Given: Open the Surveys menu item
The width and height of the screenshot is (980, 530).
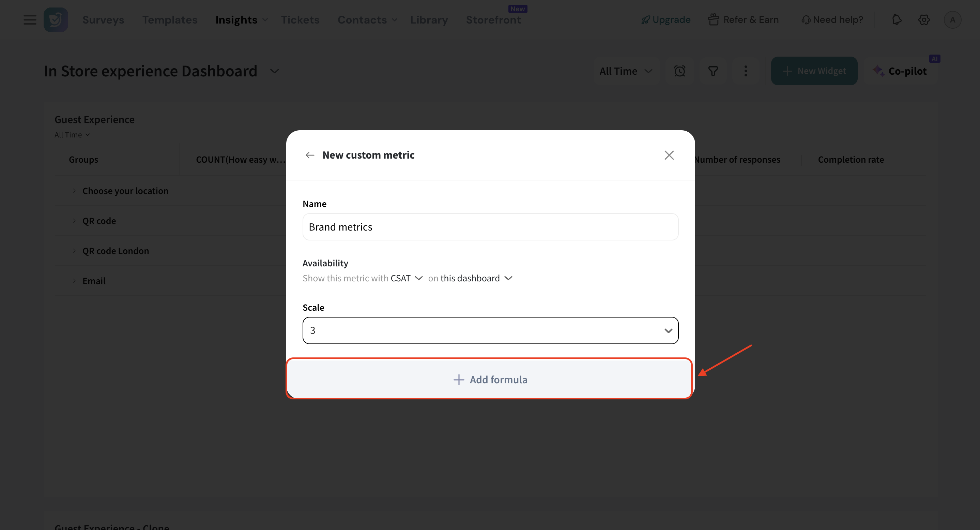Looking at the screenshot, I should (103, 19).
